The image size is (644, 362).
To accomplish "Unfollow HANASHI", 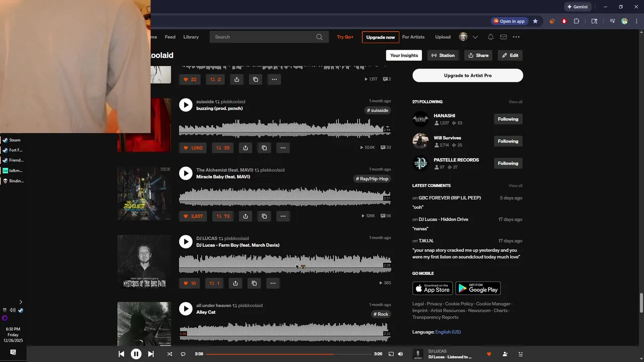I will pyautogui.click(x=508, y=119).
